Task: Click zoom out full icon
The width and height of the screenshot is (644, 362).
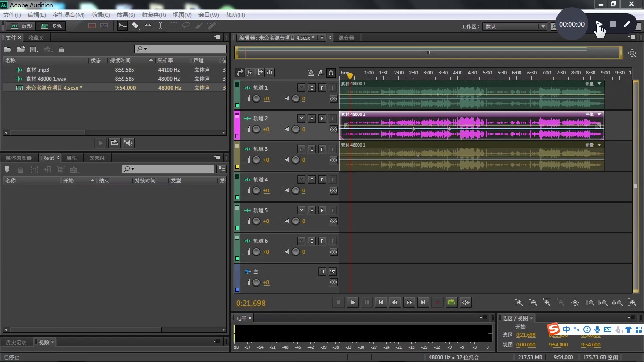Action: [x=575, y=303]
